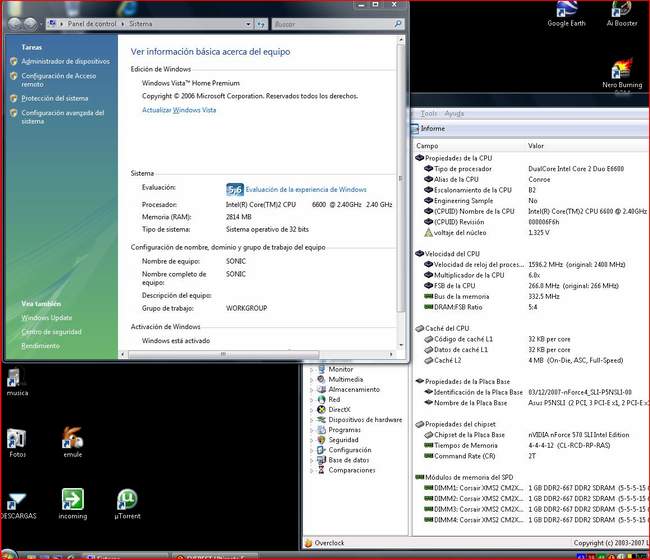Screen dimensions: 650x560
Task: Click the Windows Experience Index score badge
Action: tap(235, 189)
